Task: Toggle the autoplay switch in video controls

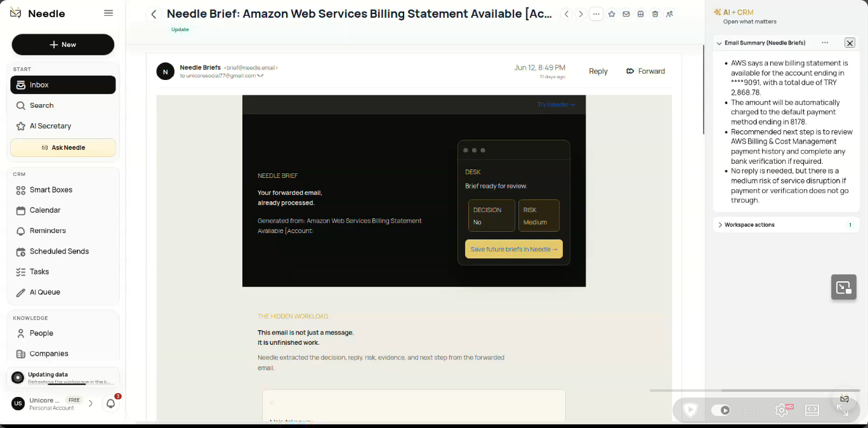Action: 721,410
